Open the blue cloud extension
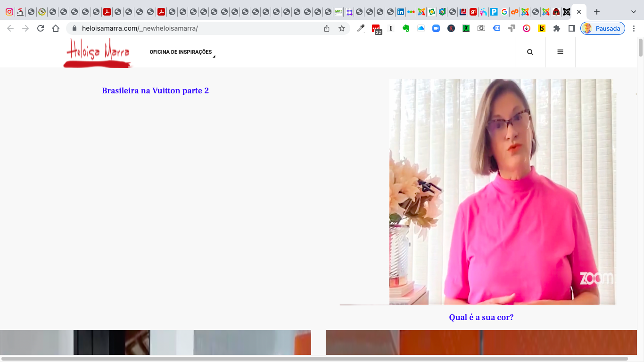 pos(421,28)
